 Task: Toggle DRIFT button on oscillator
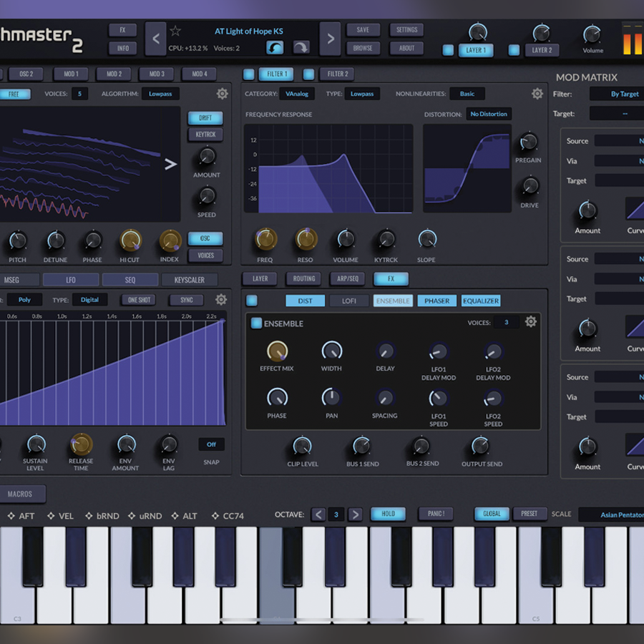point(205,118)
